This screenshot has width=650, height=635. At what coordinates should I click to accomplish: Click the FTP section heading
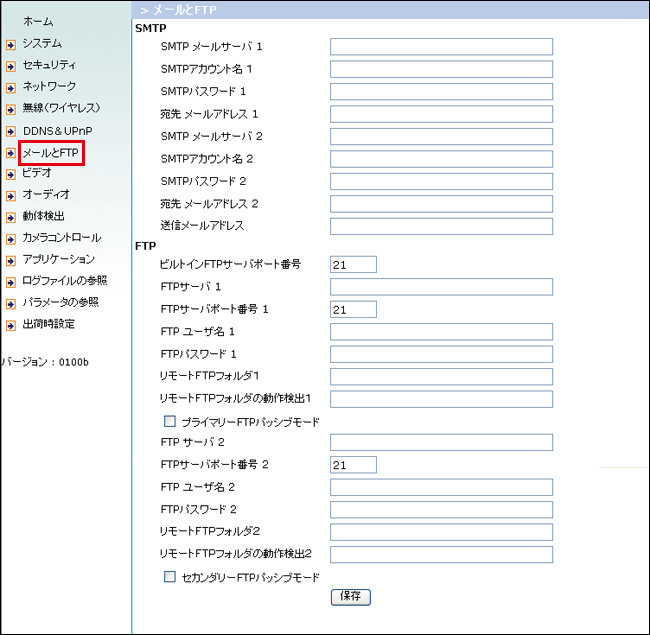click(146, 246)
